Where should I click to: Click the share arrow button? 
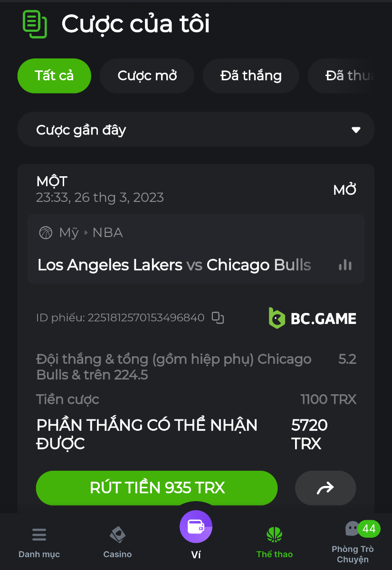click(325, 488)
